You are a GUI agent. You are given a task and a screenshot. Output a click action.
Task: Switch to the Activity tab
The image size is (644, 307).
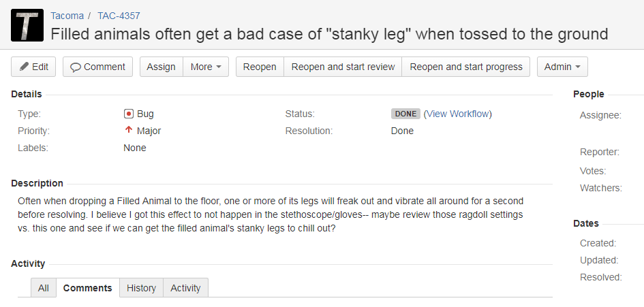click(x=185, y=288)
